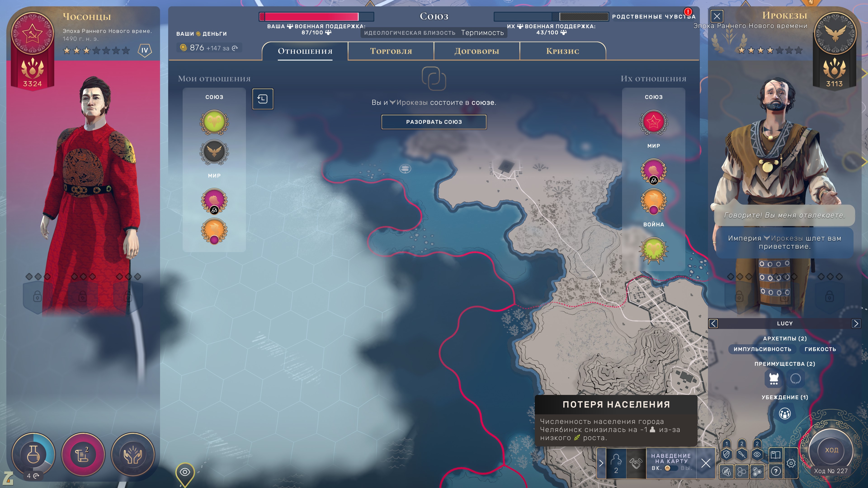Close the diplomacy screen with X
The height and width of the screenshot is (488, 868).
click(717, 16)
